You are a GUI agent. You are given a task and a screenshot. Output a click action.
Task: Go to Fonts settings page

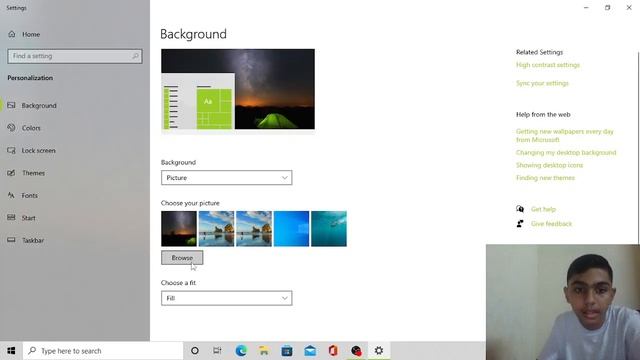(29, 195)
